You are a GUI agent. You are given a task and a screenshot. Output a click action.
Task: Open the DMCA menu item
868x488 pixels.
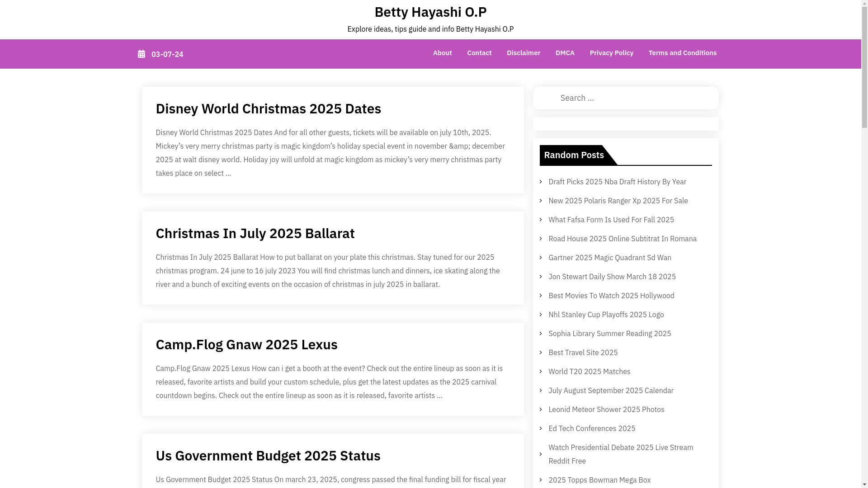coord(565,53)
